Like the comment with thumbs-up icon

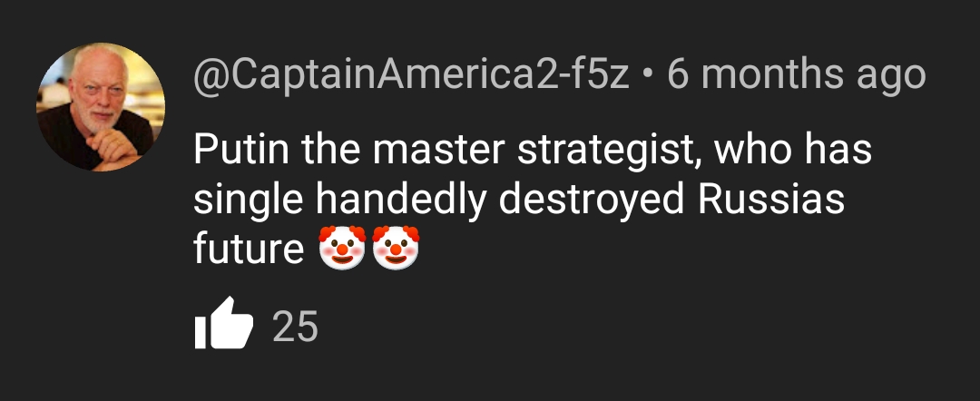(224, 323)
